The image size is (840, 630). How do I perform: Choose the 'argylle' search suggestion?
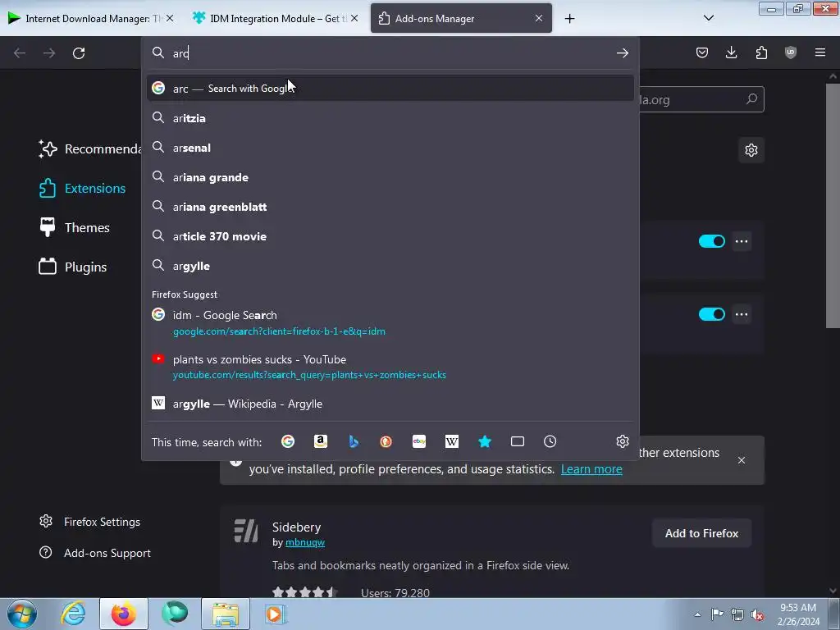390,267
